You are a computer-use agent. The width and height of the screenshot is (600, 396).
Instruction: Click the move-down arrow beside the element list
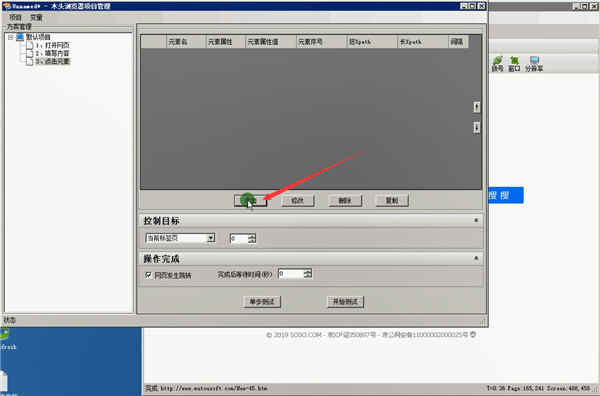click(x=476, y=127)
